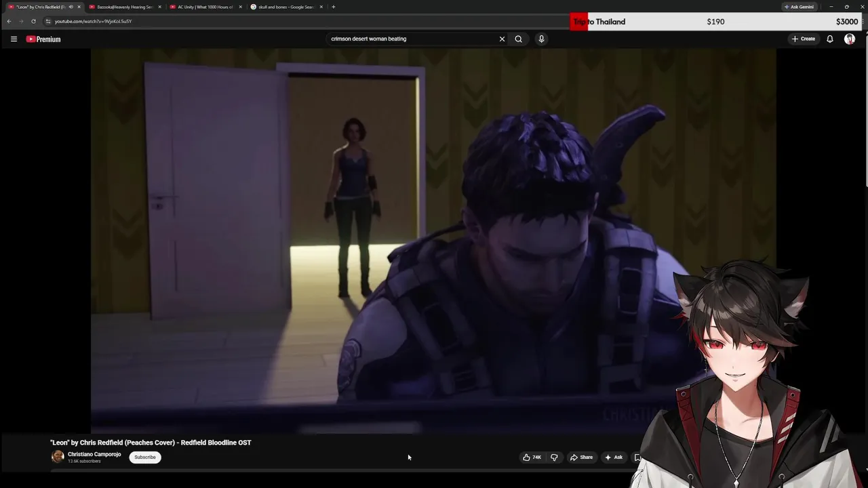Close the AC Unity tab

click(x=240, y=7)
